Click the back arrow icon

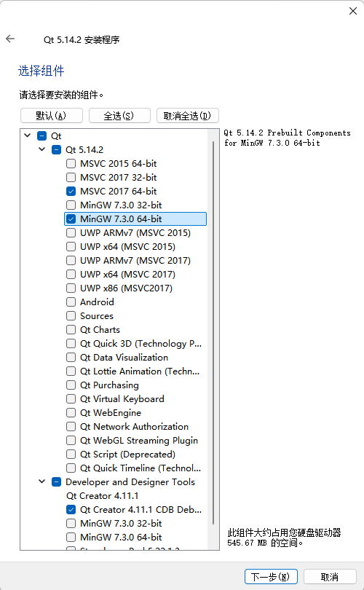pos(10,39)
